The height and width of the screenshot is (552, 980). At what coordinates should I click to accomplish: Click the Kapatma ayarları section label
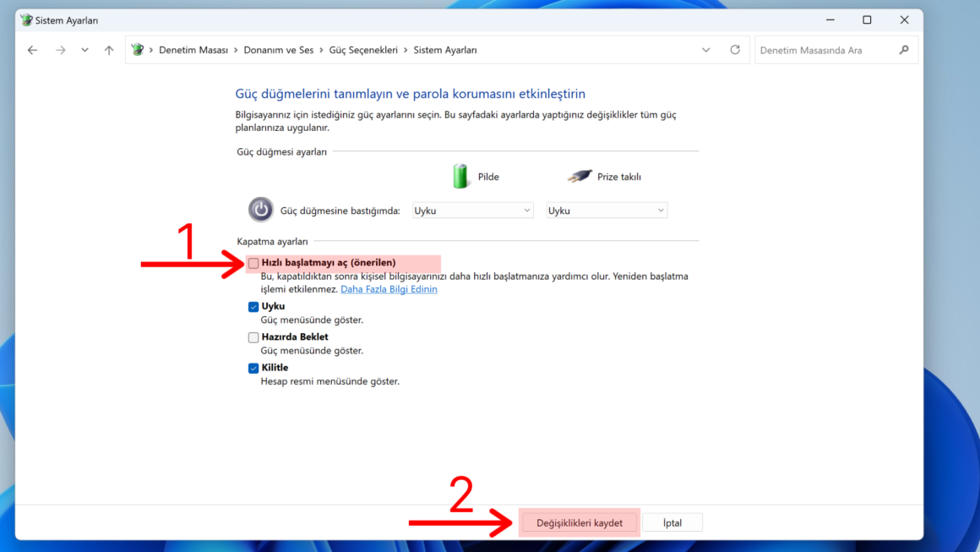coord(273,241)
